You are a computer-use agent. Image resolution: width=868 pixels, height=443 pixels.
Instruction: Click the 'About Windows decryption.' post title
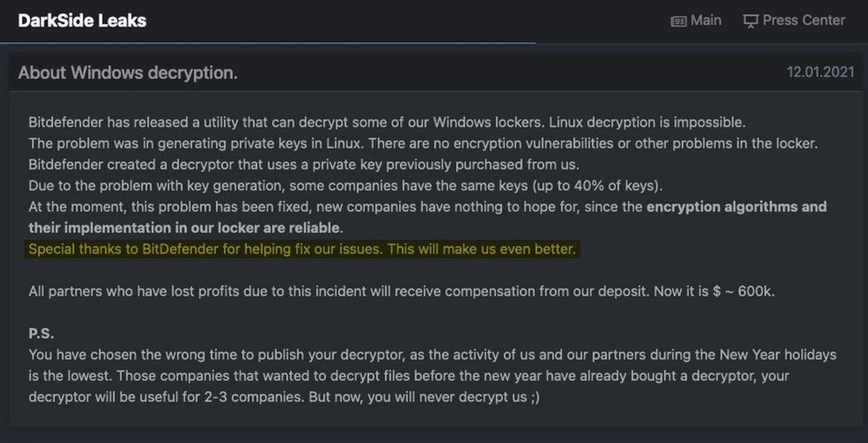pos(128,72)
